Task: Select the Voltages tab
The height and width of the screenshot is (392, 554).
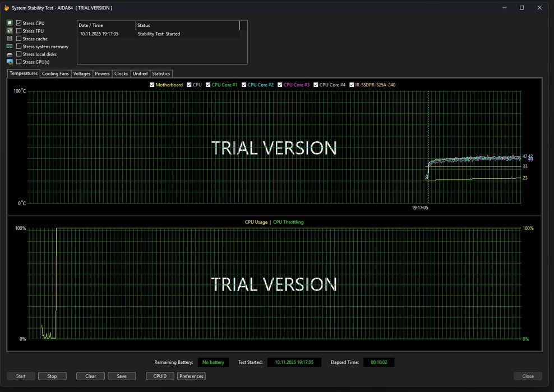Action: (82, 73)
